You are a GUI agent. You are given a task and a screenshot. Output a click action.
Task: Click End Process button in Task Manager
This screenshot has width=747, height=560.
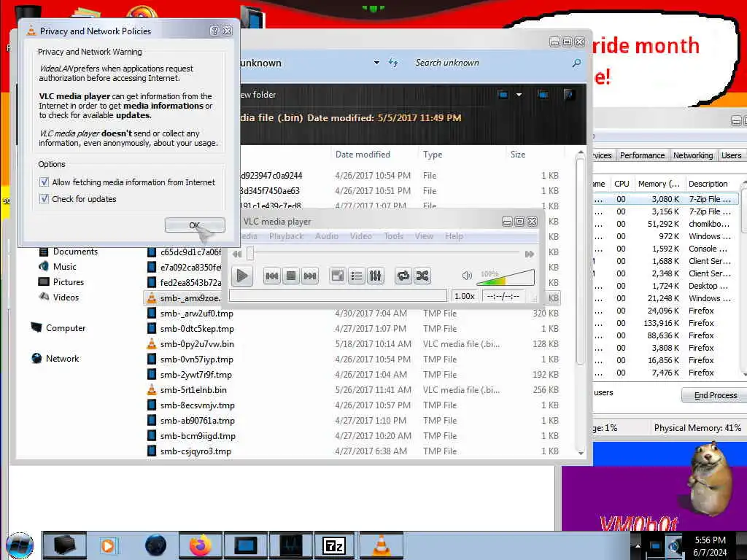point(715,395)
